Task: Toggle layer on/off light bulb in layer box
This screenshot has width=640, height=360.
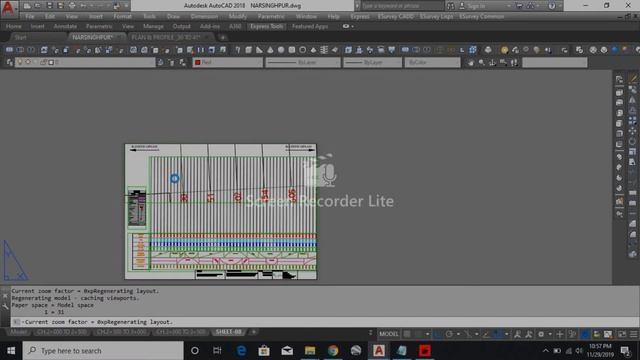Action: point(20,62)
